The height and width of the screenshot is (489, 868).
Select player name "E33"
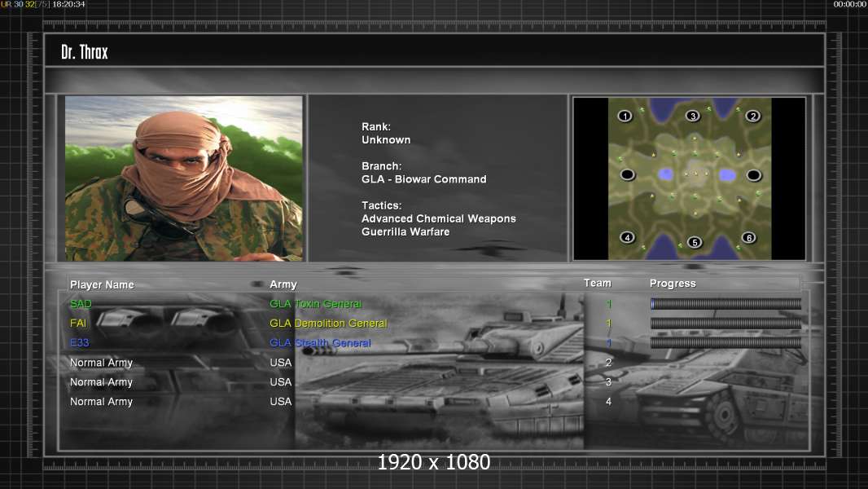coord(79,343)
